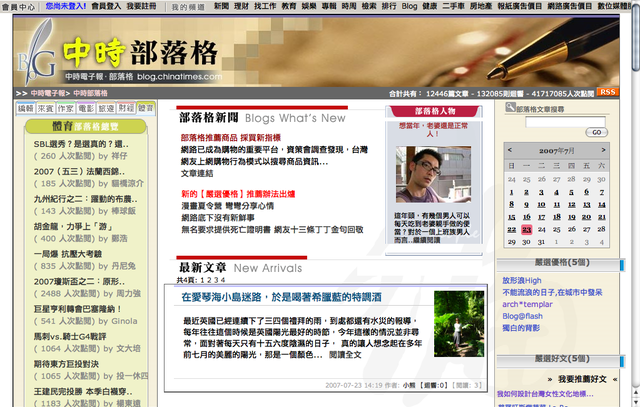Select the 作家 tab
The height and width of the screenshot is (407, 640).
[66, 108]
